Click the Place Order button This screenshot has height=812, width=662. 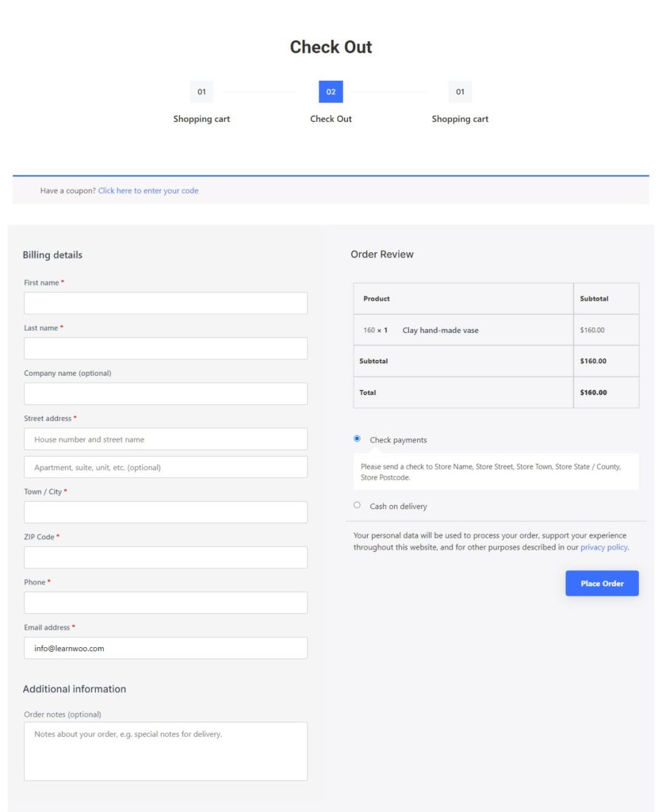(602, 583)
